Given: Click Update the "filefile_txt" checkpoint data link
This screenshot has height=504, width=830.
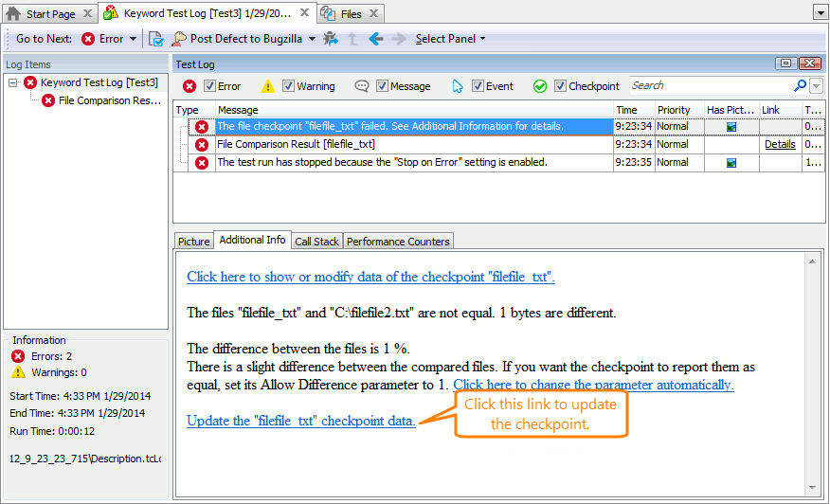Looking at the screenshot, I should point(301,421).
